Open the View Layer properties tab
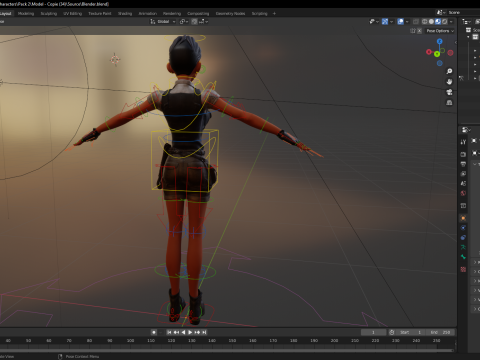 pyautogui.click(x=463, y=174)
